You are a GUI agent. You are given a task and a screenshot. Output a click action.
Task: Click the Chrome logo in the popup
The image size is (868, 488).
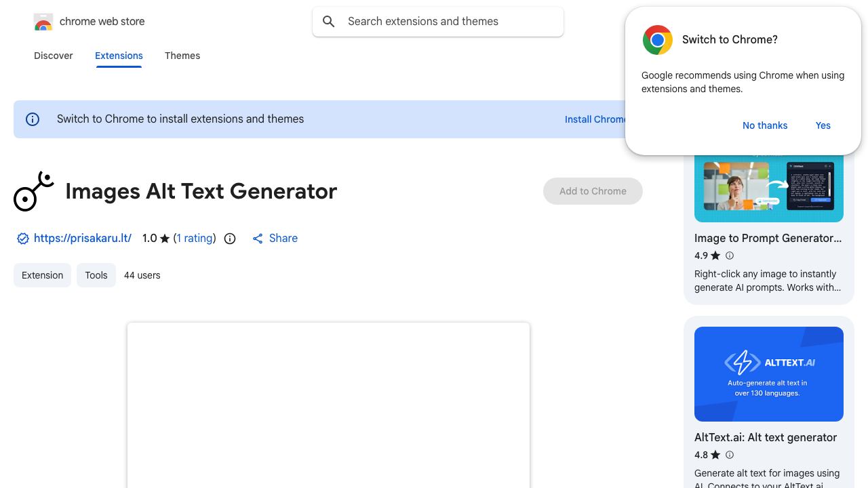point(658,40)
